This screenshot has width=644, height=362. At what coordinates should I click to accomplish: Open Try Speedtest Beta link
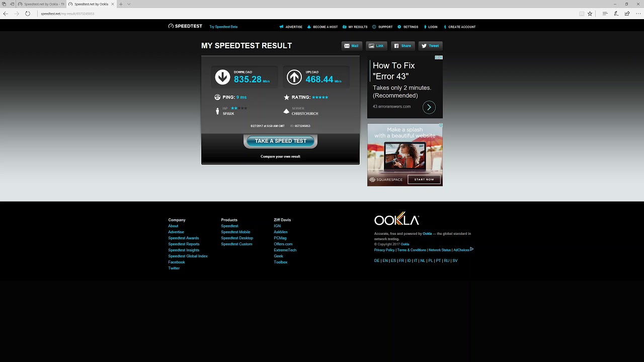pyautogui.click(x=223, y=27)
